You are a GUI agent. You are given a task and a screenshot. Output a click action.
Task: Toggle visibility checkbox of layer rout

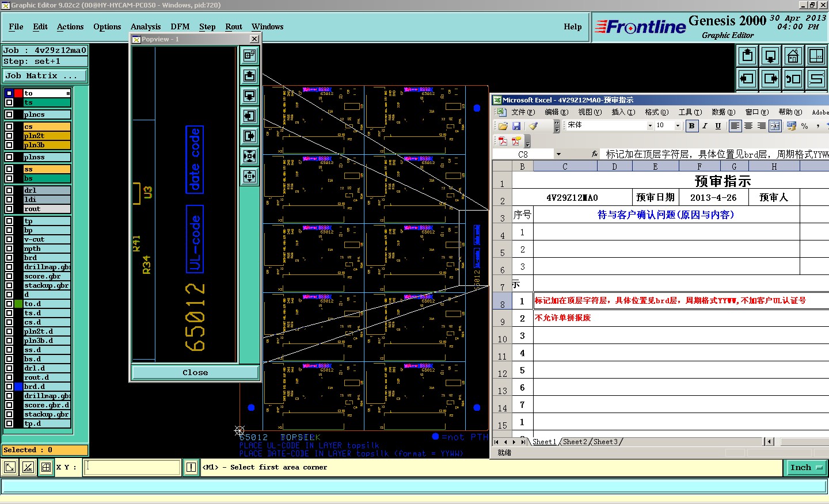pos(9,209)
